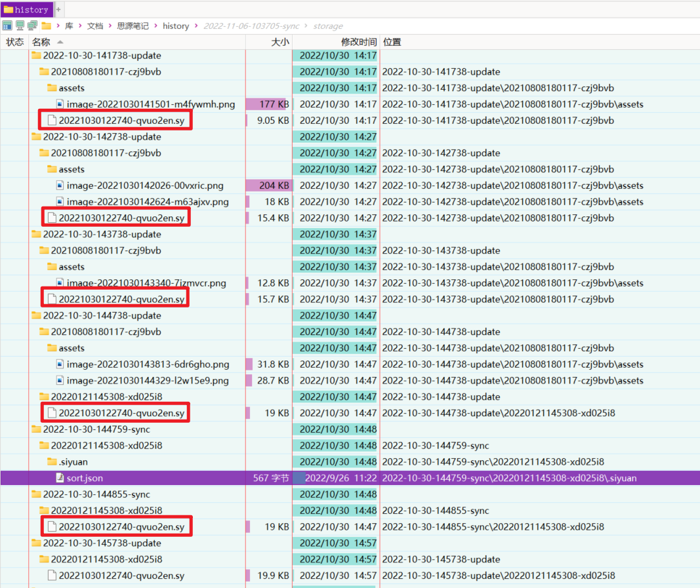Select 20220121145308-xd025i8 located in 2022-10-30-145738-update
Screen dimensions: 700x588
tap(107, 559)
